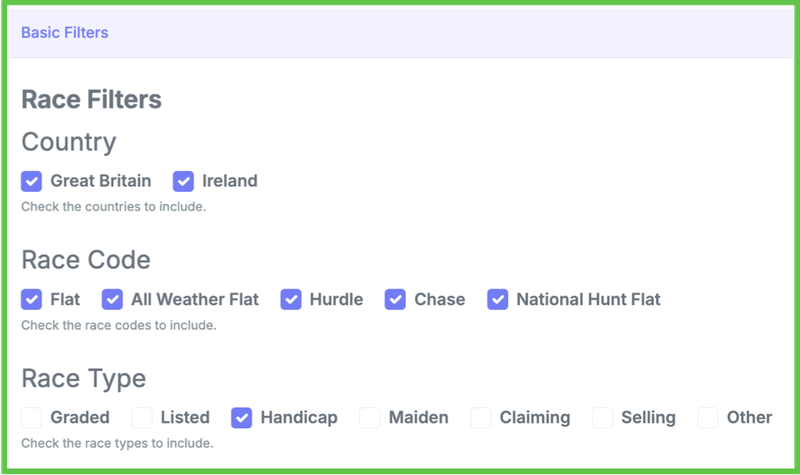Enable the Graded race type checkbox
Screen dimensions: 800x475
click(31, 418)
